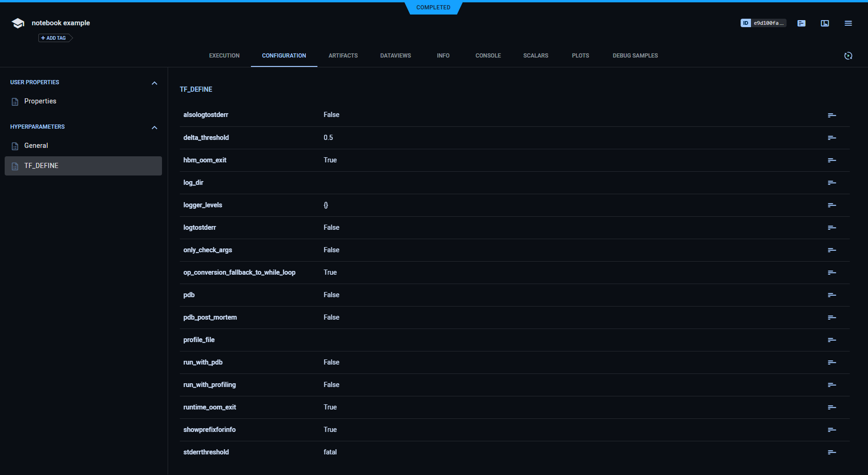
Task: Click description icon in stderrthreshold row
Action: click(831, 452)
